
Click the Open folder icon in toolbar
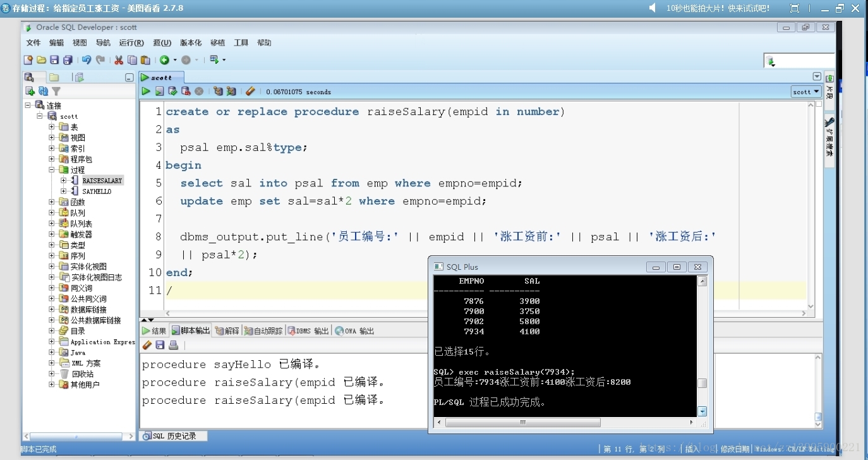click(42, 60)
